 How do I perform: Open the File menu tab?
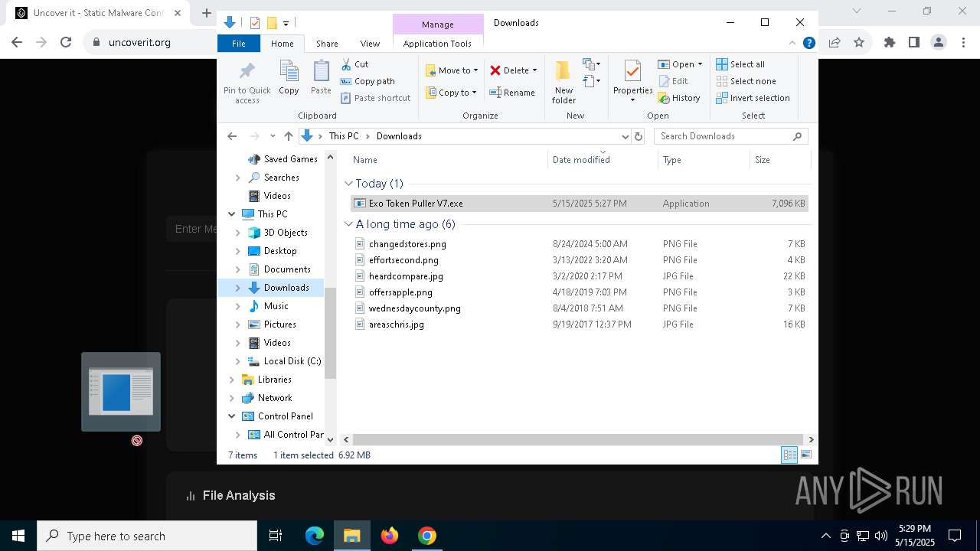[x=239, y=44]
